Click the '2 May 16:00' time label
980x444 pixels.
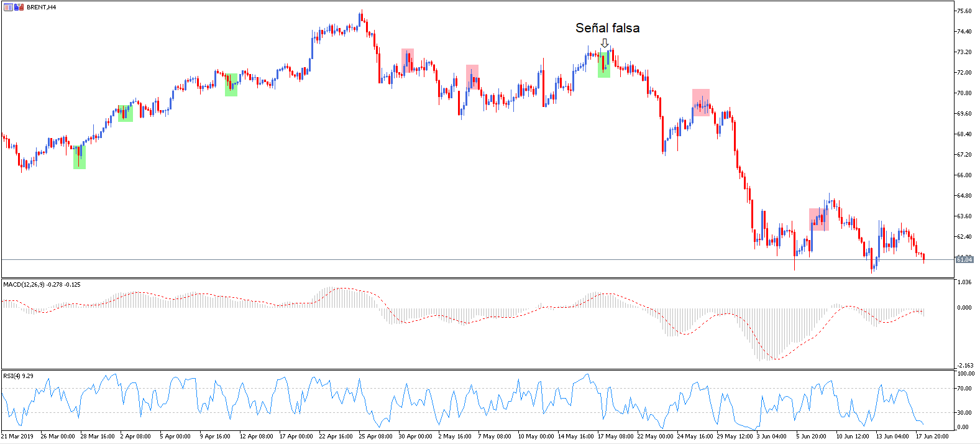455,437
